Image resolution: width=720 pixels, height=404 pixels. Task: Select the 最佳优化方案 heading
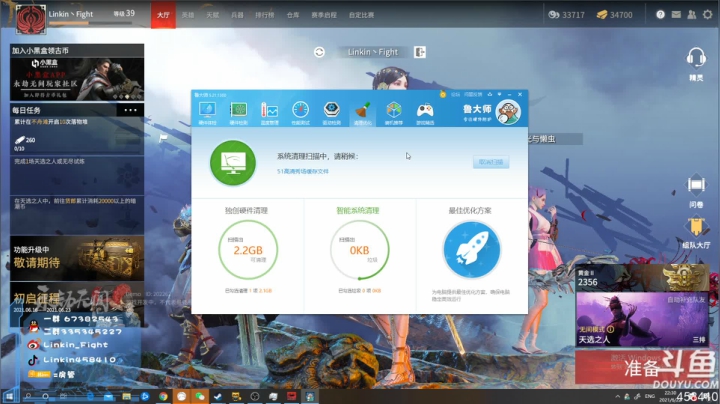(470, 211)
